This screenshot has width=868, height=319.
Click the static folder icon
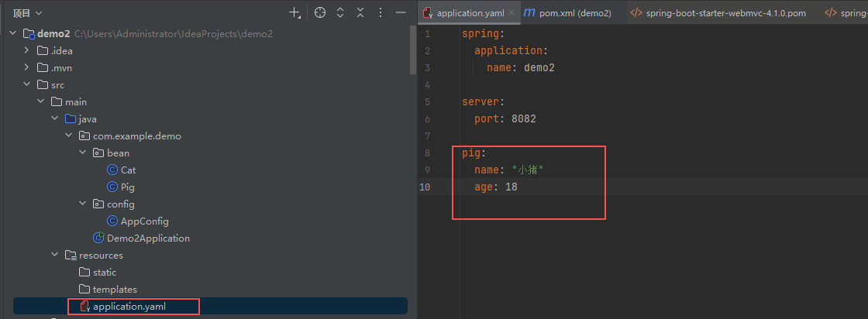tap(84, 273)
